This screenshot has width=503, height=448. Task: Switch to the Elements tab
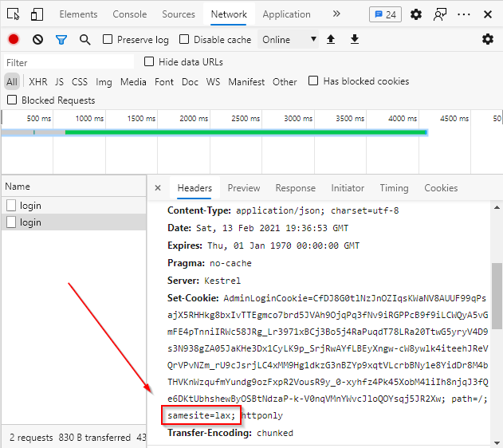pos(78,14)
